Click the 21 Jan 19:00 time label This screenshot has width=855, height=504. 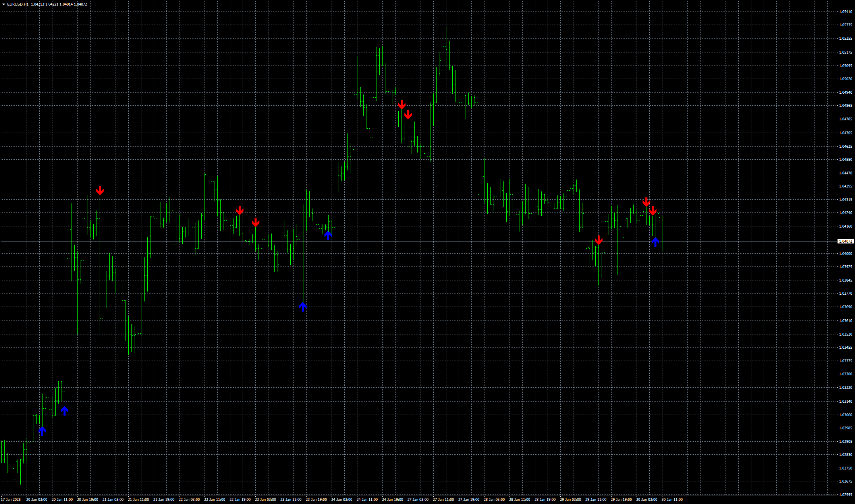[x=164, y=500]
